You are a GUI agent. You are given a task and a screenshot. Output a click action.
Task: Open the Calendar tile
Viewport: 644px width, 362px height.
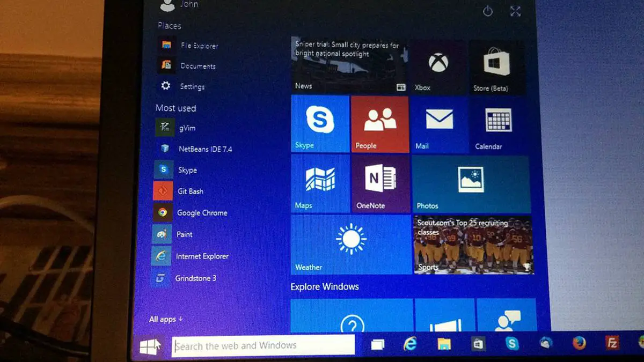[x=498, y=125]
